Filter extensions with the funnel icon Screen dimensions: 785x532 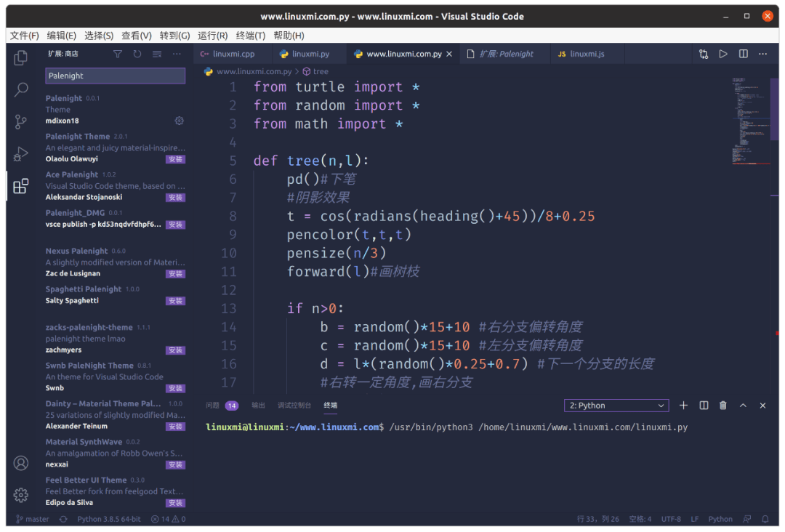pyautogui.click(x=118, y=54)
